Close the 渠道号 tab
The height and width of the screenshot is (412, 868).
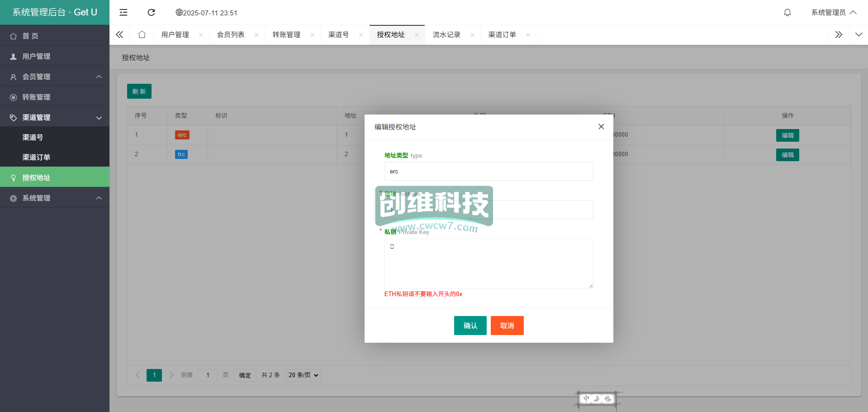pyautogui.click(x=361, y=35)
